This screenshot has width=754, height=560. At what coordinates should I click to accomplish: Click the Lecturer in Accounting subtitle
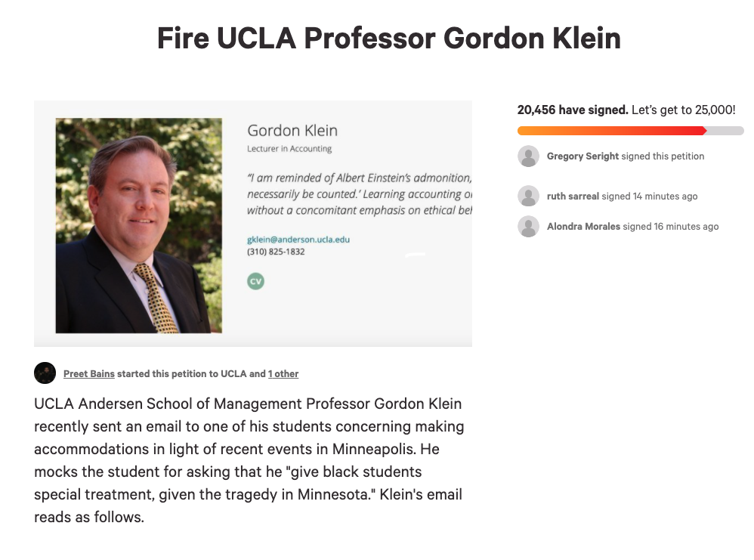tap(289, 149)
